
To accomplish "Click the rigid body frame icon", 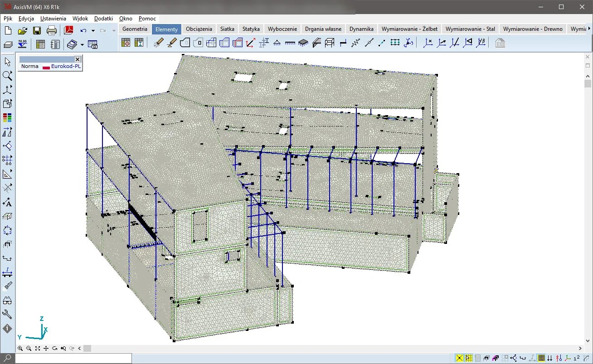I will (330, 43).
